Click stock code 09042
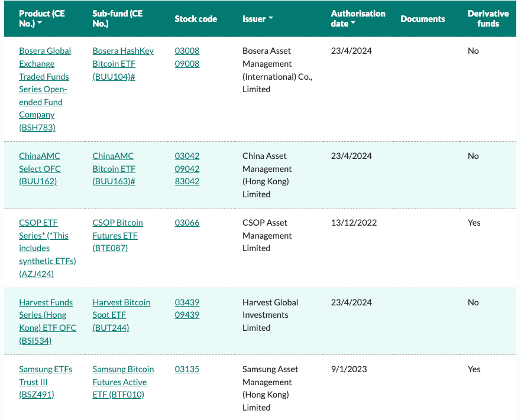Screen dimensions: 521x420 click(x=187, y=169)
